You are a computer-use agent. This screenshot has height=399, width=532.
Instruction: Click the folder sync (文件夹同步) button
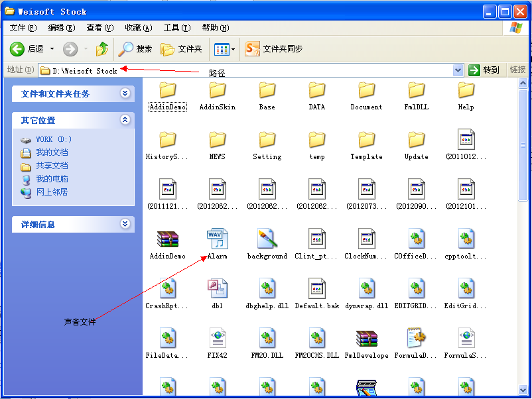273,49
